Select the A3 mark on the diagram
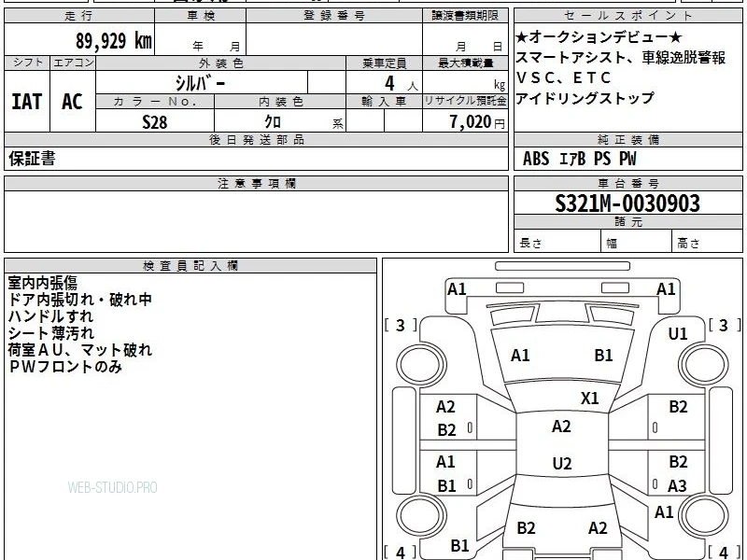 click(677, 485)
